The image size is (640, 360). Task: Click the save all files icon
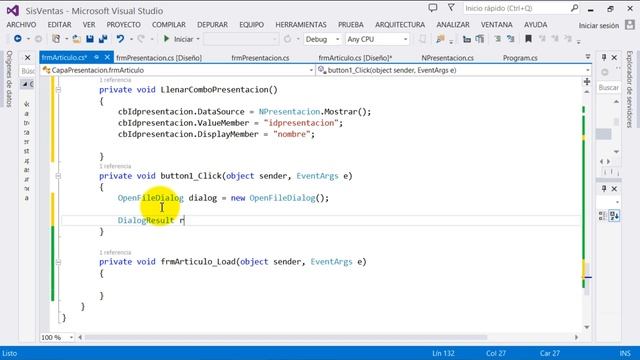tap(103, 39)
